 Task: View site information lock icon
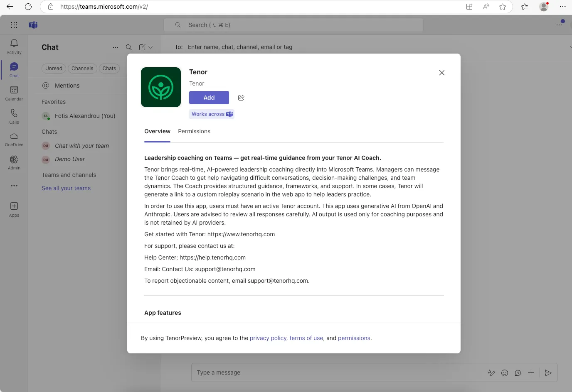coord(51,7)
